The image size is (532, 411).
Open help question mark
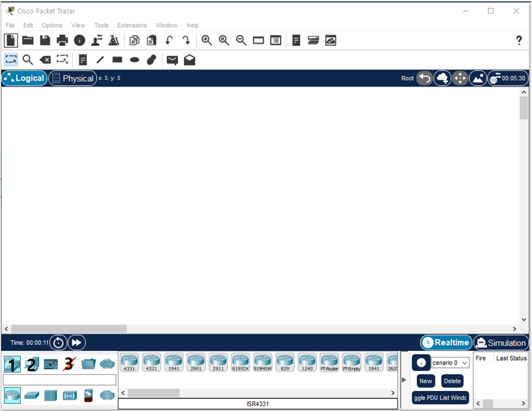tap(518, 41)
